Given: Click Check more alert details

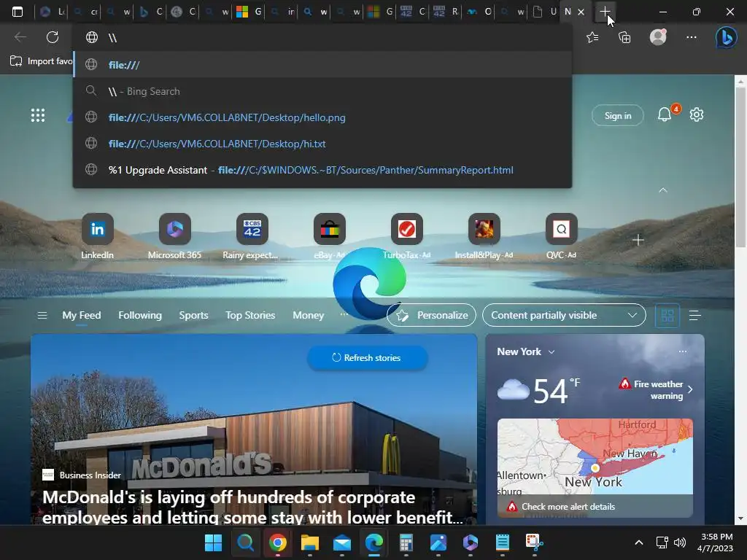Looking at the screenshot, I should click(x=568, y=507).
